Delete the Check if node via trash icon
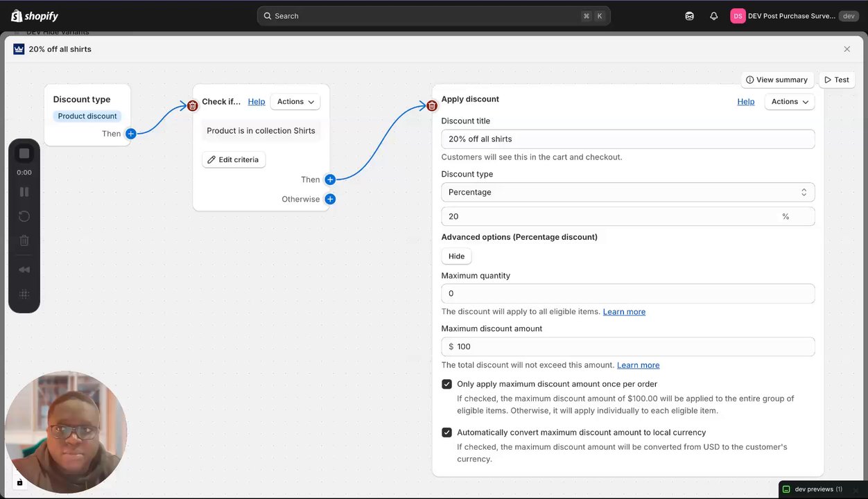868x499 pixels. coord(193,106)
